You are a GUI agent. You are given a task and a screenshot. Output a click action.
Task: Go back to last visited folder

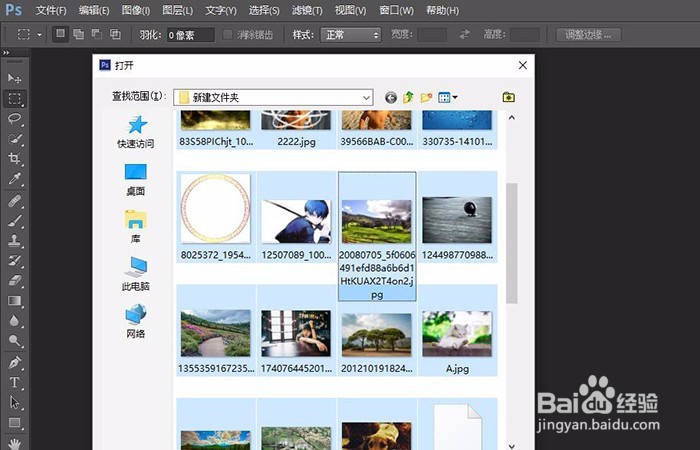pyautogui.click(x=391, y=97)
